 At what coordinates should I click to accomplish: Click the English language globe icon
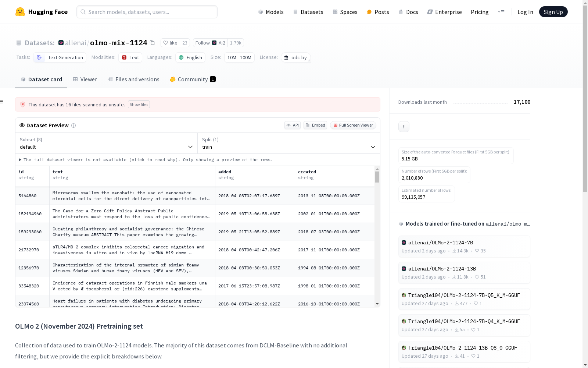click(x=181, y=57)
